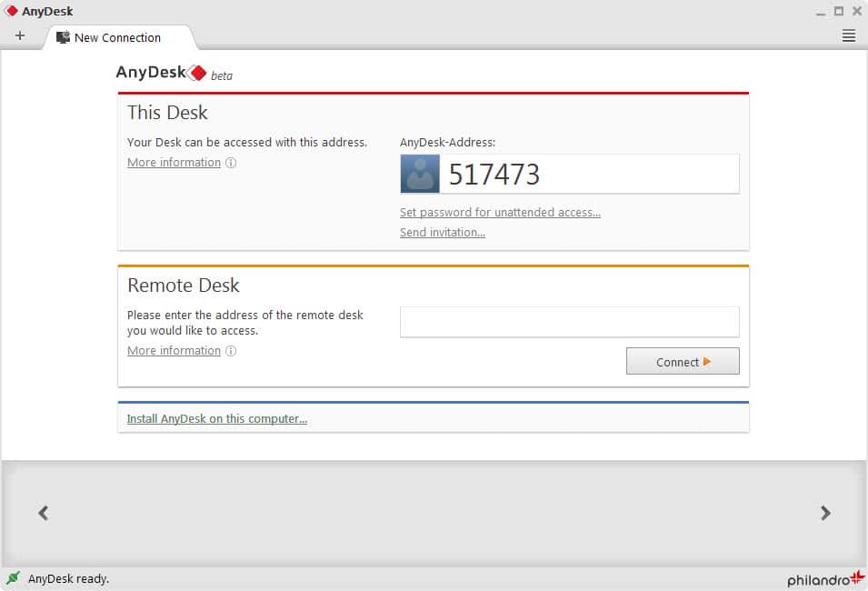Open Install AnyDesk on this computer link
Image resolution: width=868 pixels, height=591 pixels.
216,419
